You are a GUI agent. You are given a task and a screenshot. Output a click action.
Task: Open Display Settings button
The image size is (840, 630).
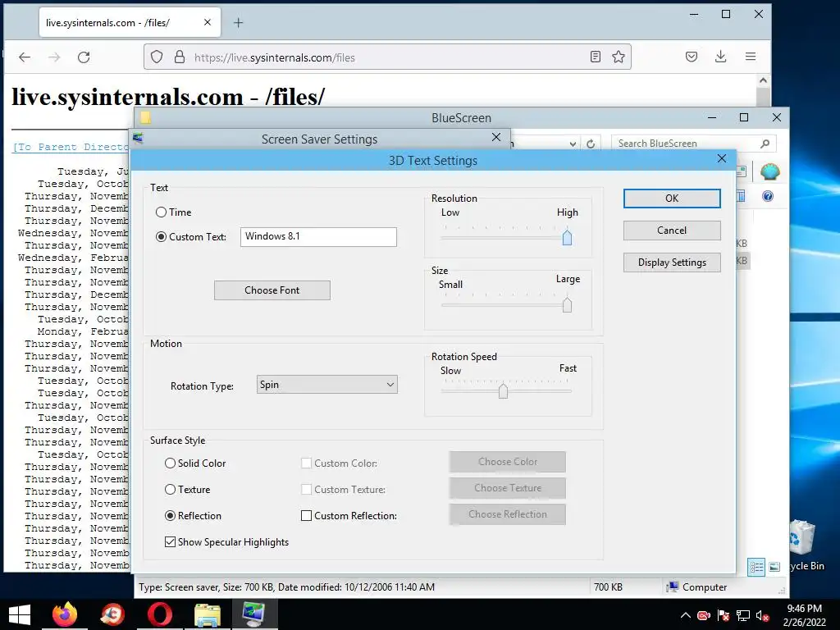(x=672, y=262)
